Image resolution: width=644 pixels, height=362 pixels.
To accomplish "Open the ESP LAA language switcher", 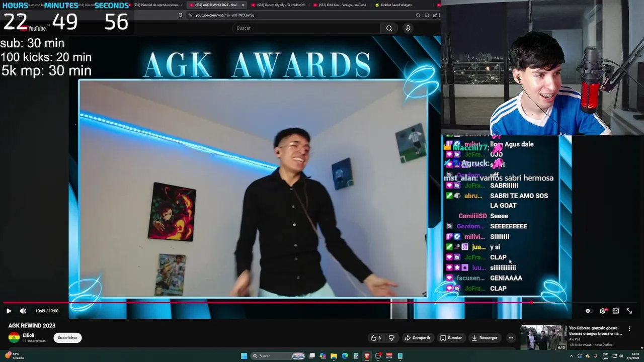I will 605,356.
